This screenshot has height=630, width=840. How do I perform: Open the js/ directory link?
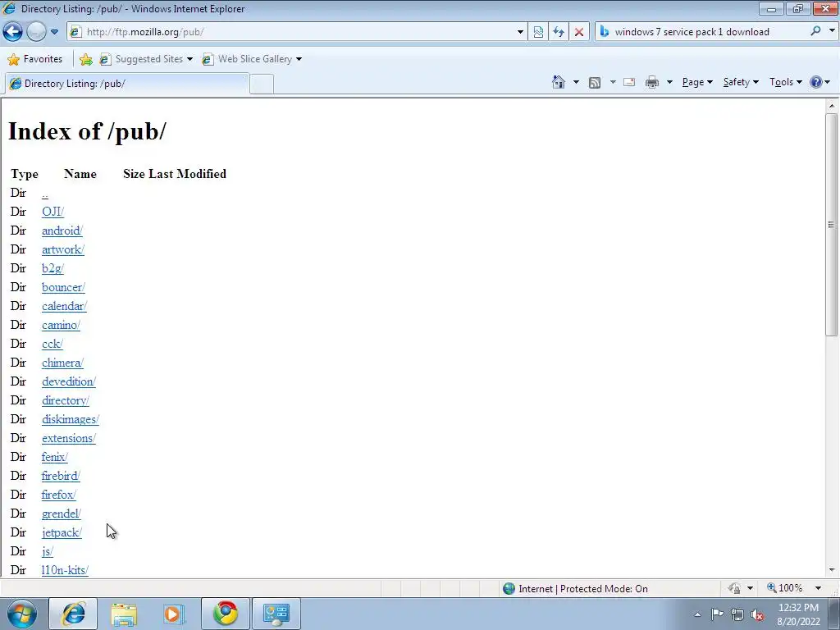click(47, 551)
